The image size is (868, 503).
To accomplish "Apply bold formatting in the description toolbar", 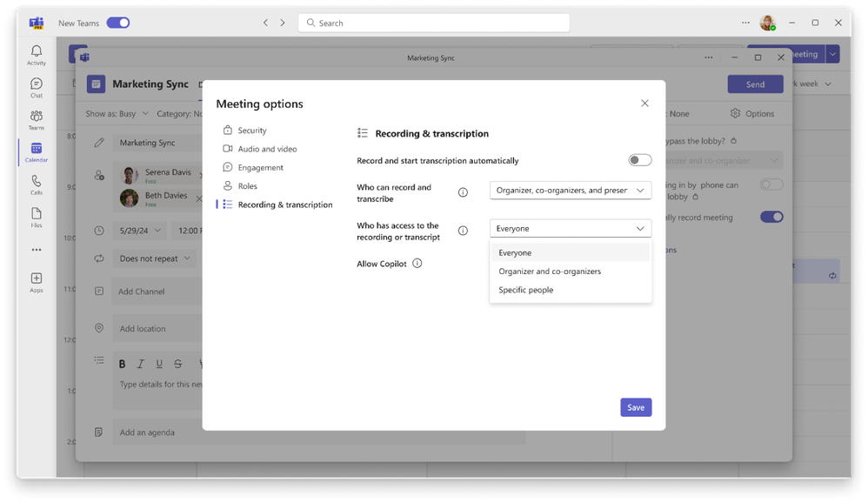I will (x=122, y=364).
